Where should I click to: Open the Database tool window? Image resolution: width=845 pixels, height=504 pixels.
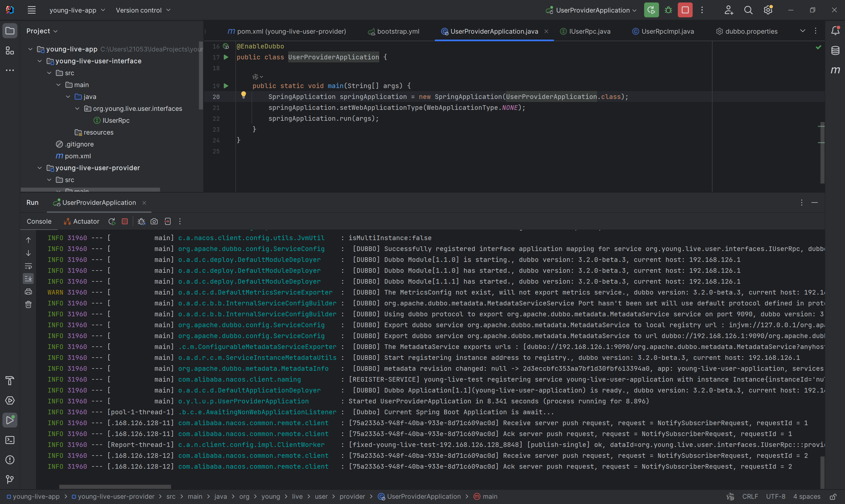pyautogui.click(x=835, y=50)
